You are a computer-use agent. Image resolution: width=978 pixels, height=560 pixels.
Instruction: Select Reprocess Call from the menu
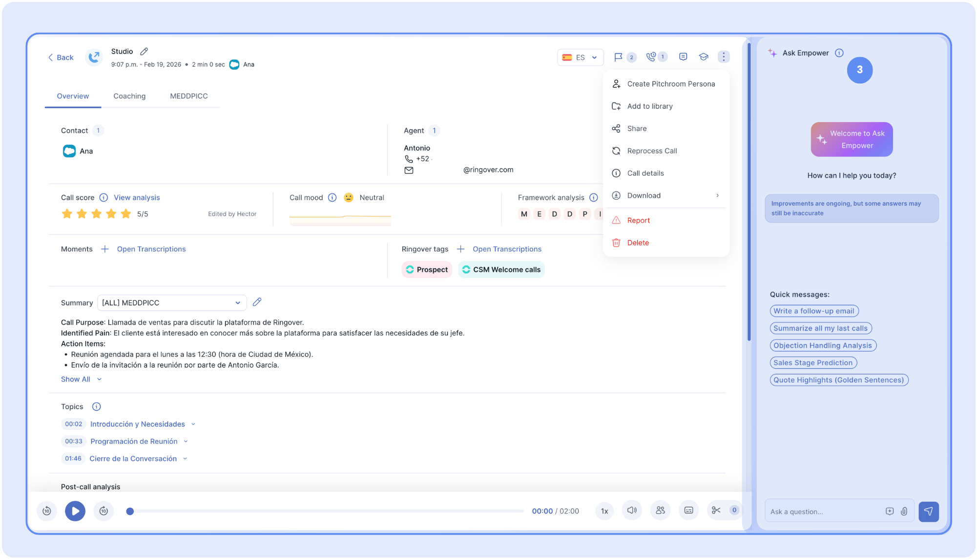(652, 151)
